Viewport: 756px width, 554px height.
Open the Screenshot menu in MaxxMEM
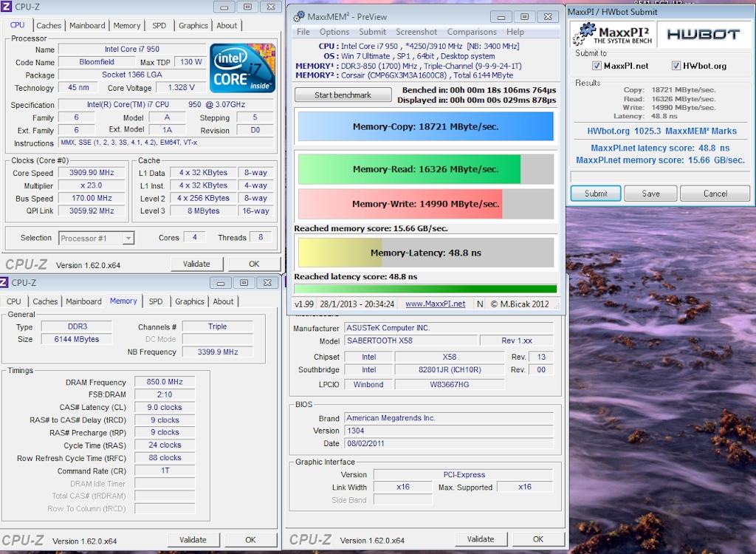pyautogui.click(x=416, y=32)
